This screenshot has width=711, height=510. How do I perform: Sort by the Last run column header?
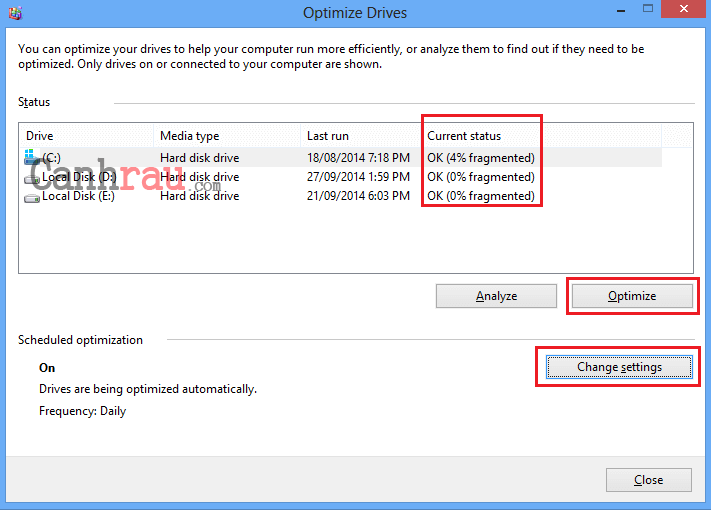361,136
